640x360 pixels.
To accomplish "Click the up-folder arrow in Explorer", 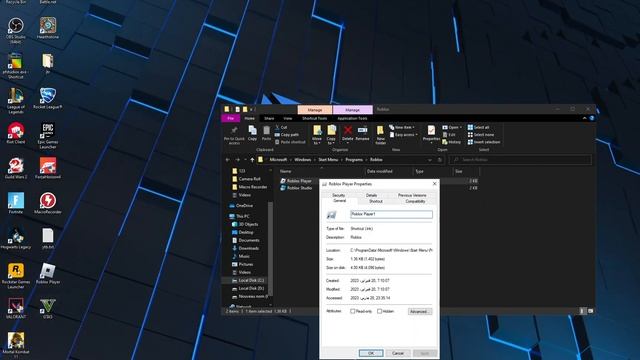I will tap(252, 160).
